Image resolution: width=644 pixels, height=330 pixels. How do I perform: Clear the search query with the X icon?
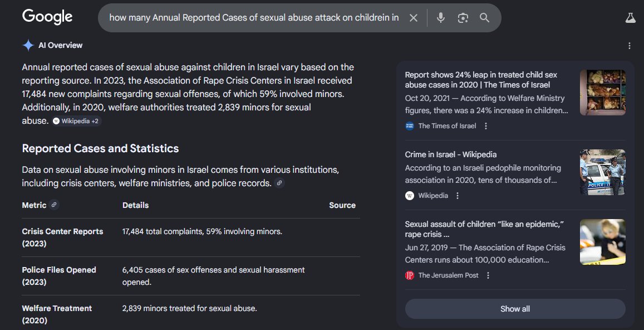(x=414, y=18)
